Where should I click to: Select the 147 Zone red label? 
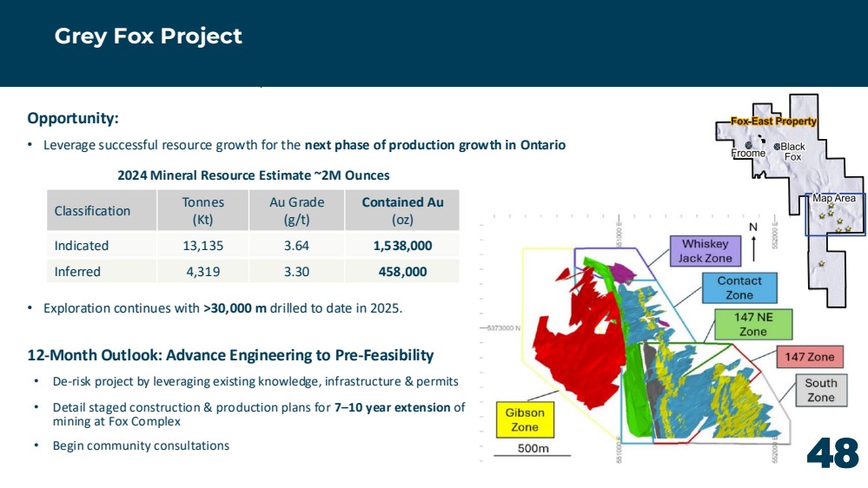pos(809,357)
